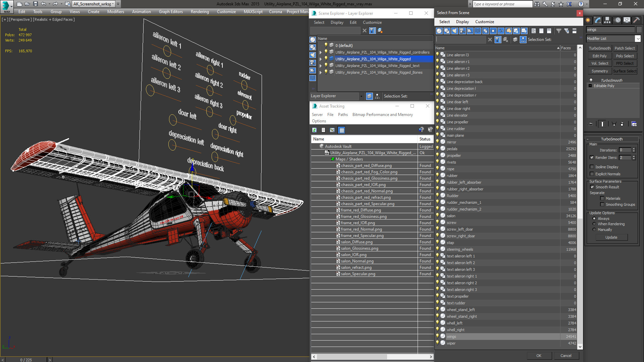The image size is (644, 362).
Task: Open Paths menu in Asset Tracking
Action: pos(343,115)
